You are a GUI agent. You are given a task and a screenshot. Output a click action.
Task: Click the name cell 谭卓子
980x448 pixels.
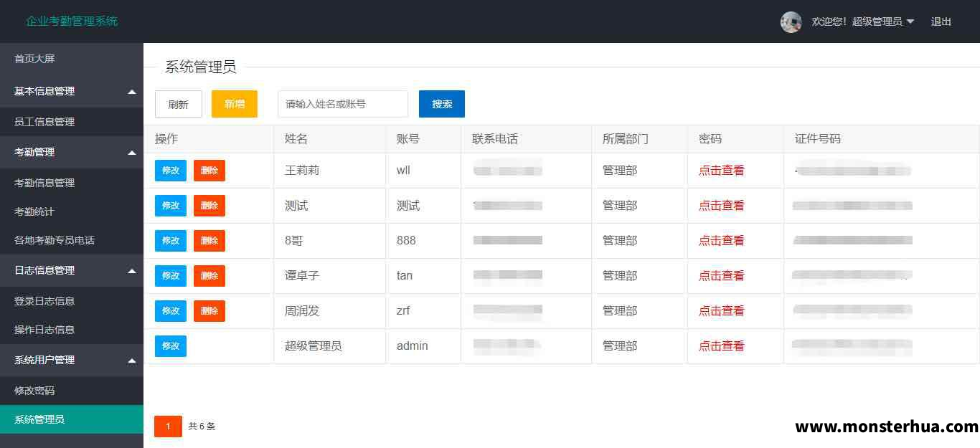302,276
